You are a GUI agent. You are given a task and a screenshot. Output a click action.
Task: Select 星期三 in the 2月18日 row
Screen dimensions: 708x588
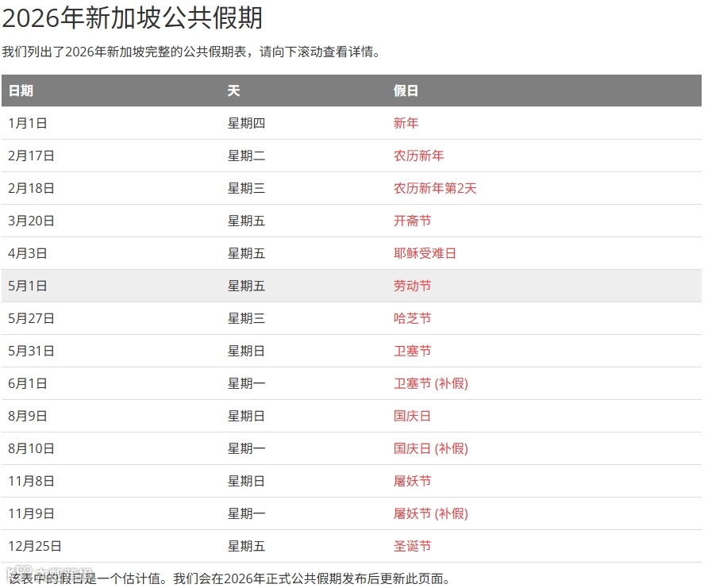tap(246, 188)
